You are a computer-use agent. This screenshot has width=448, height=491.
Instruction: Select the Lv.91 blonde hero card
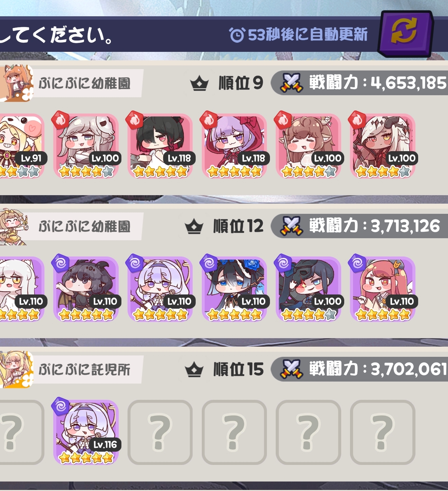click(22, 146)
